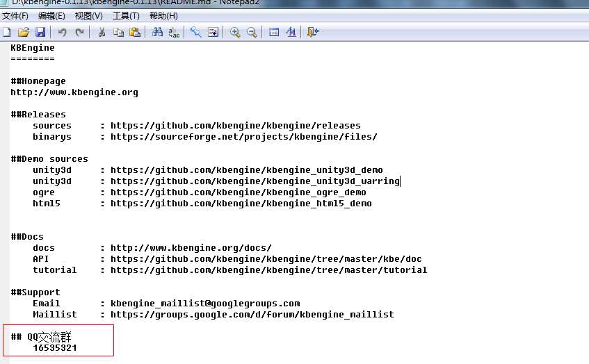Viewport: 589px width, 364px height.
Task: Click the "KBEngine" title line
Action: pos(32,48)
